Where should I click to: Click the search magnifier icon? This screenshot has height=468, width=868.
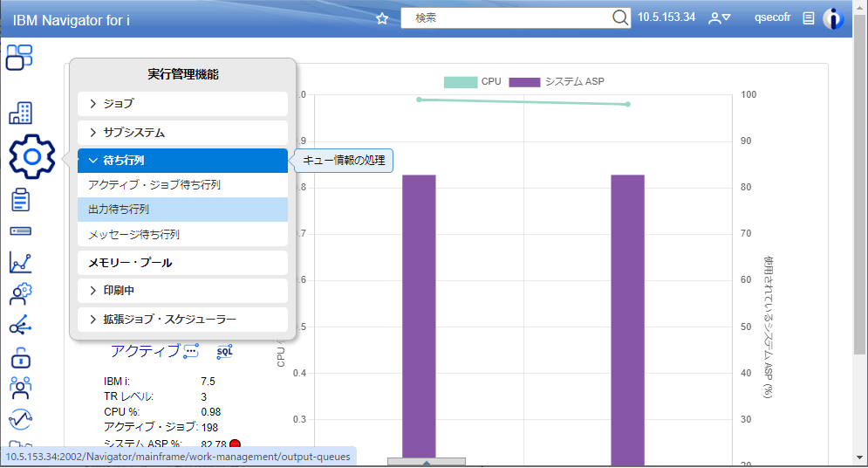tap(620, 17)
